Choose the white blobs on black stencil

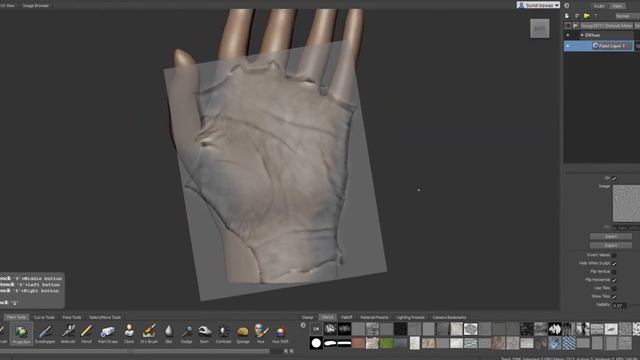[x=554, y=329]
